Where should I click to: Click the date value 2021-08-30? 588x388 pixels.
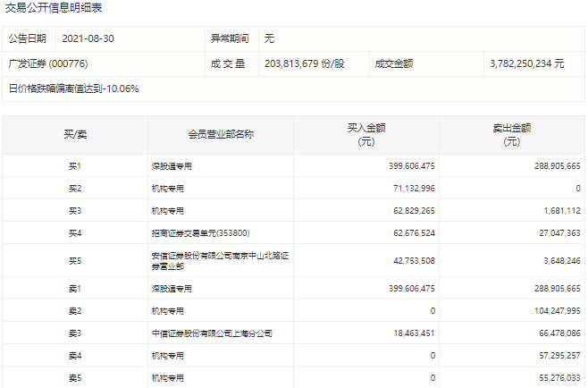(88, 38)
